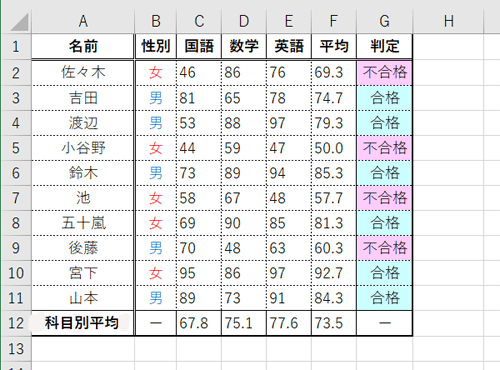Click the 科目別平均 cell
The width and height of the screenshot is (500, 370).
(x=83, y=323)
